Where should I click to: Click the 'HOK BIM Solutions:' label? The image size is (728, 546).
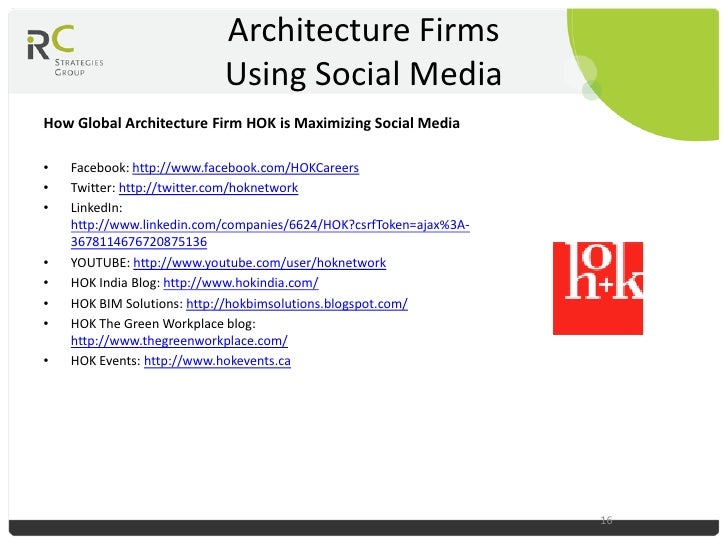click(x=127, y=304)
